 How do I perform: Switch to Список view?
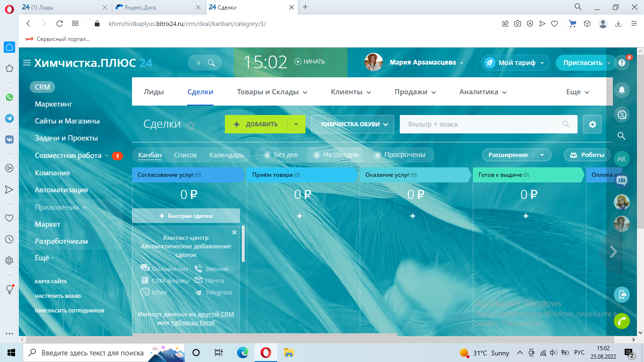pyautogui.click(x=186, y=155)
